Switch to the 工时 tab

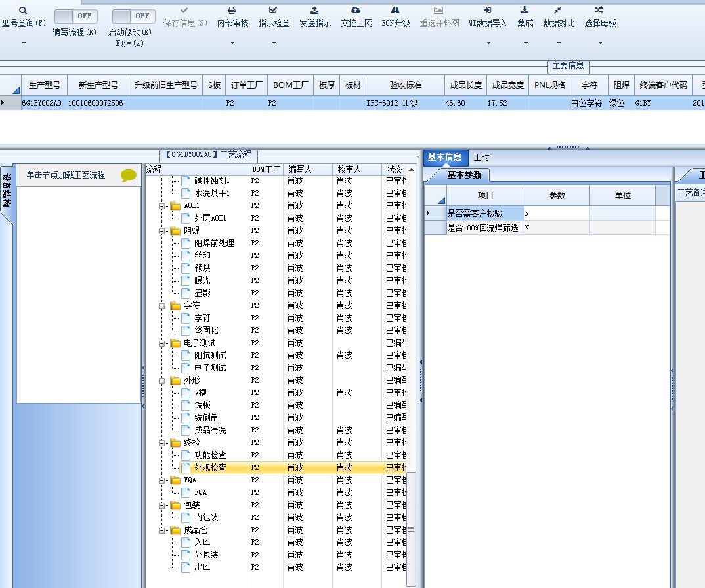click(481, 157)
